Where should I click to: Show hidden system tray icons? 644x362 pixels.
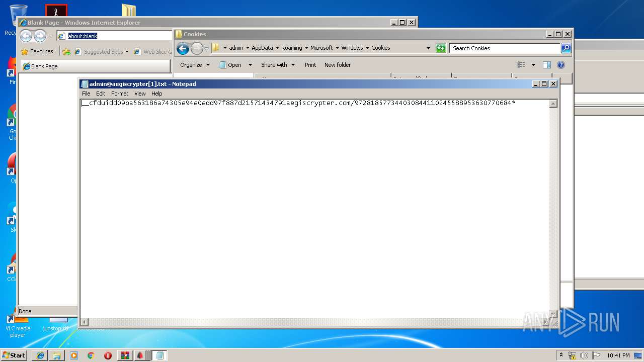tap(561, 355)
